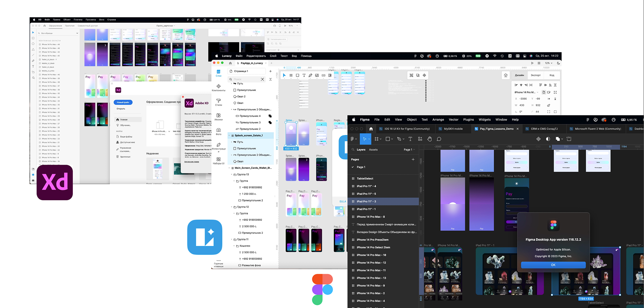Viewport: 644px width, 308px height.
Task: Choose the Frame tool in Lunacy's toolbar
Action: pos(291,75)
